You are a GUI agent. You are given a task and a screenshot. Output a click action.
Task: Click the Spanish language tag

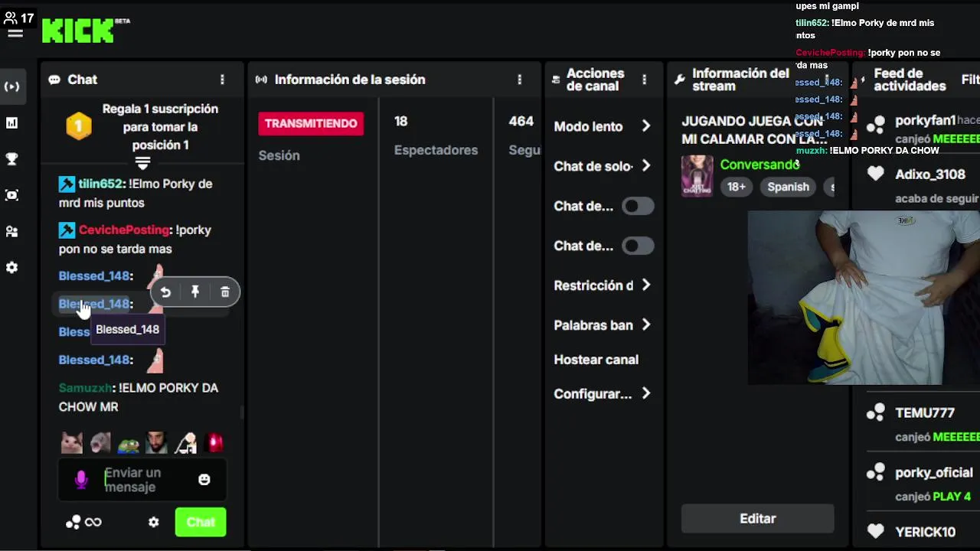tap(788, 187)
